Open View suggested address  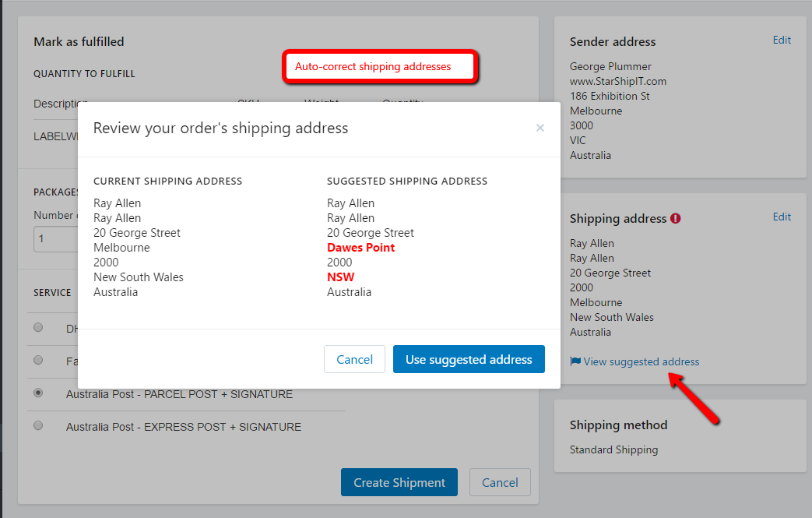(640, 362)
